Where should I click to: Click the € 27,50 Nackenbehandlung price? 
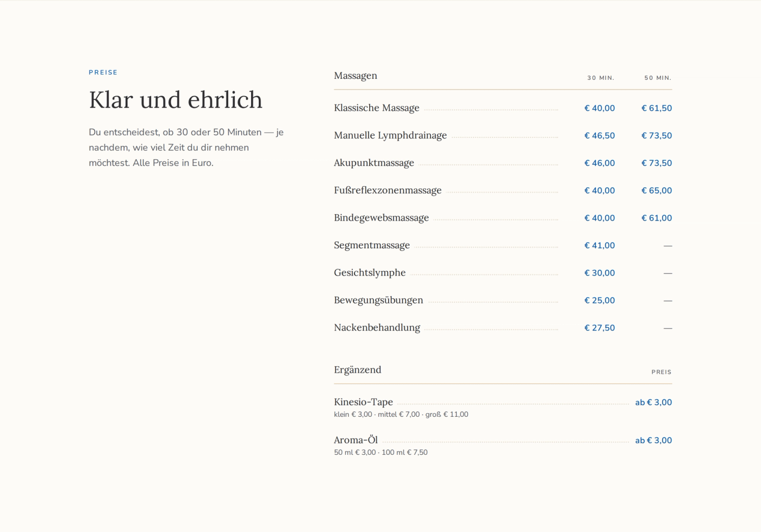600,328
